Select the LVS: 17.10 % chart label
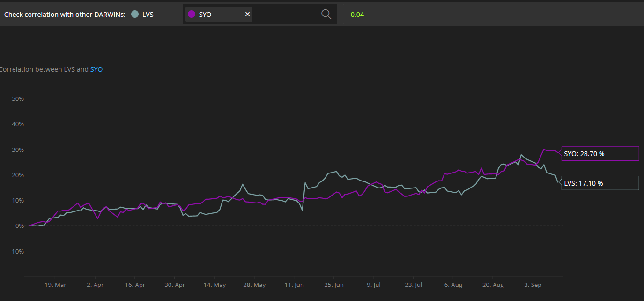644x301 pixels. (600, 183)
